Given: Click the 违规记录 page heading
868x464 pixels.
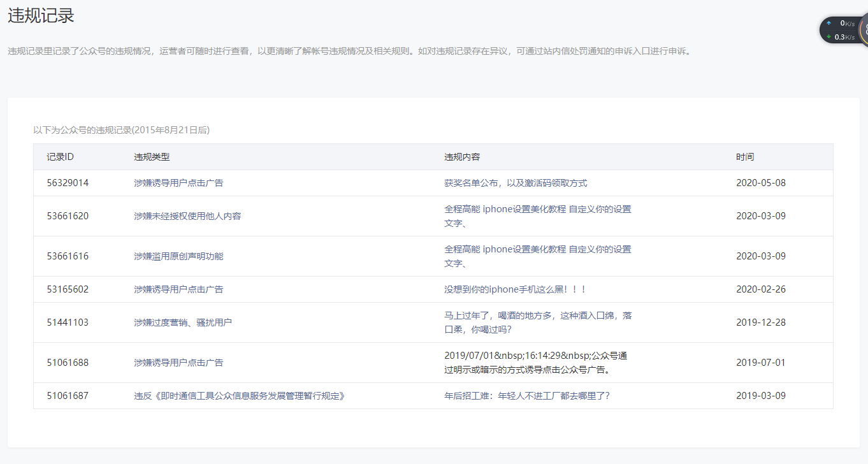Looking at the screenshot, I should point(41,16).
